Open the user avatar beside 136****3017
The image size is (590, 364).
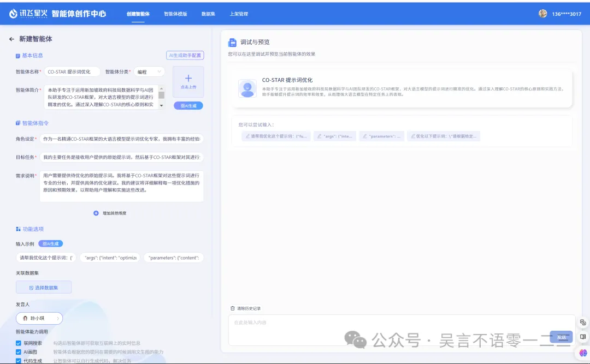click(542, 14)
